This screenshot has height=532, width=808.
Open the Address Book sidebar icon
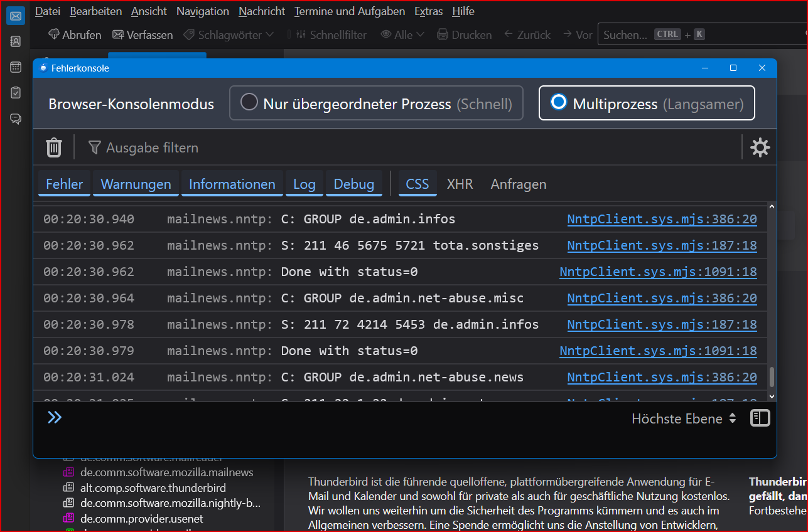pos(16,41)
